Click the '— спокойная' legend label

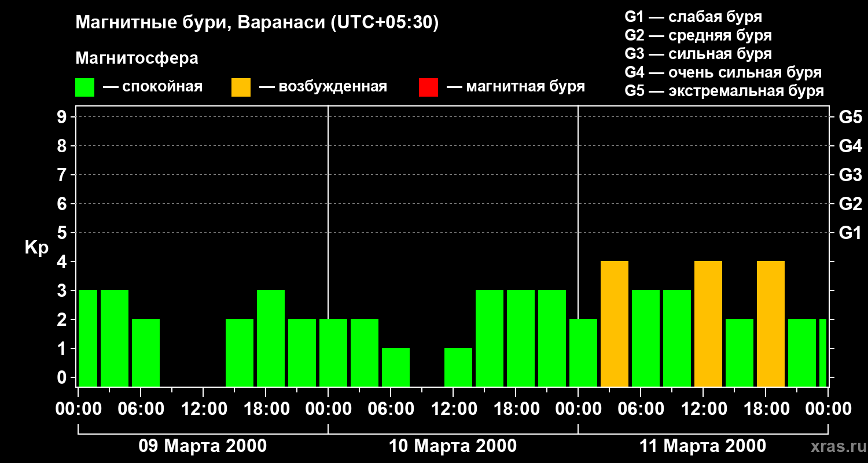pyautogui.click(x=153, y=87)
